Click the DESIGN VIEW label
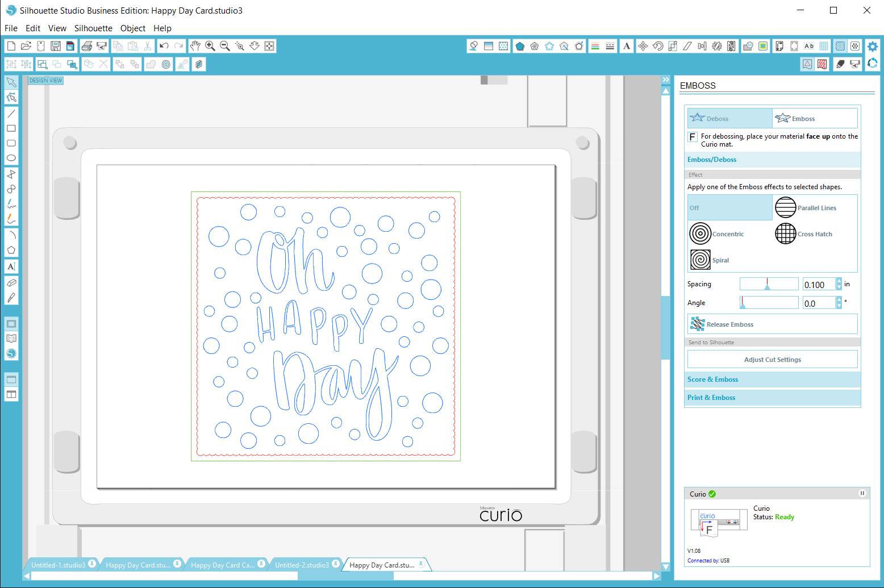This screenshot has width=884, height=588. (x=46, y=81)
